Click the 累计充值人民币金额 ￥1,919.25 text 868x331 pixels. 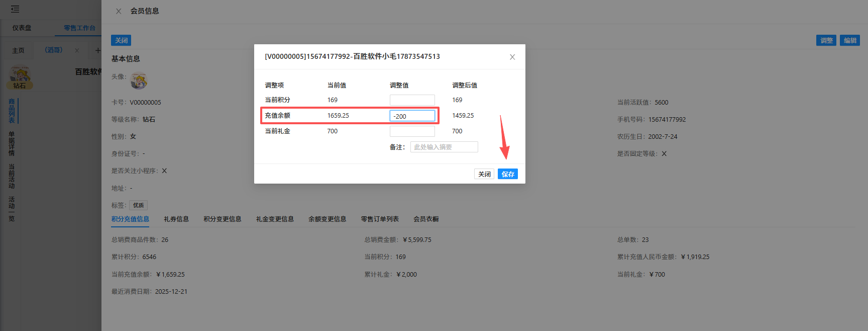pyautogui.click(x=663, y=257)
